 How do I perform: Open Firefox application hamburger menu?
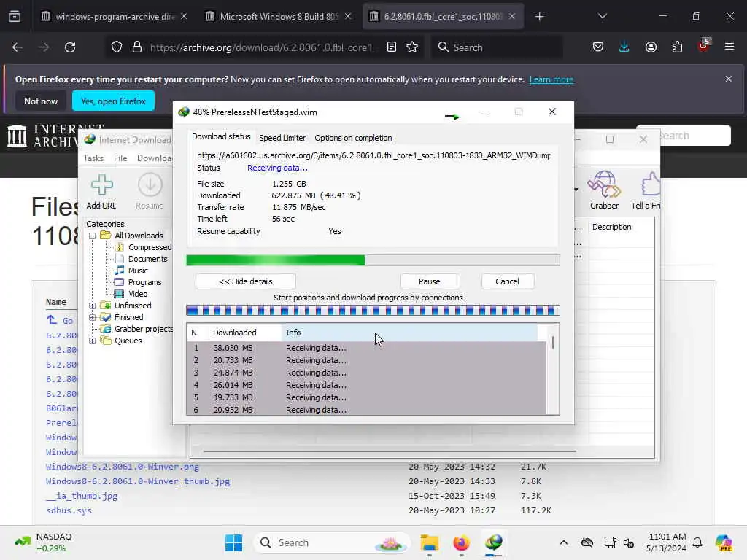tap(729, 47)
